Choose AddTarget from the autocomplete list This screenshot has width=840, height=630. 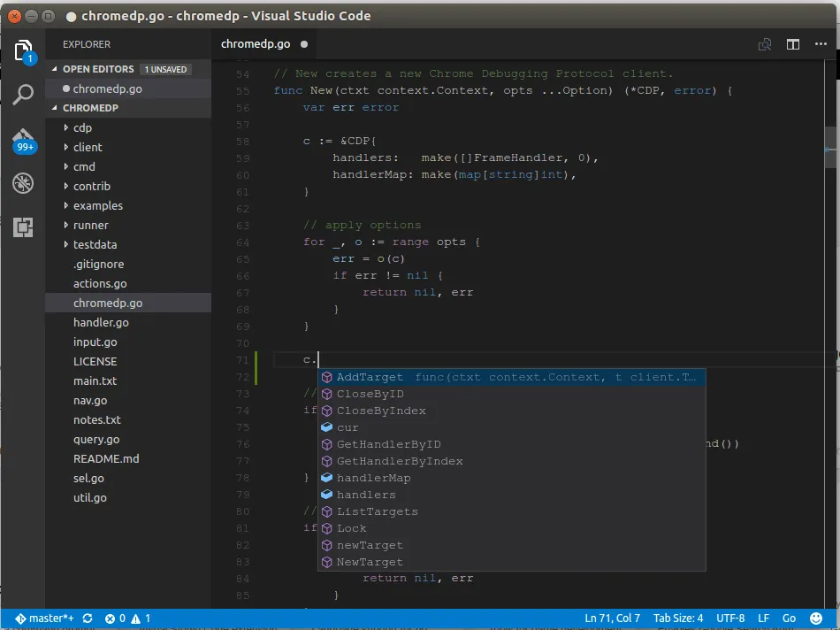[370, 378]
